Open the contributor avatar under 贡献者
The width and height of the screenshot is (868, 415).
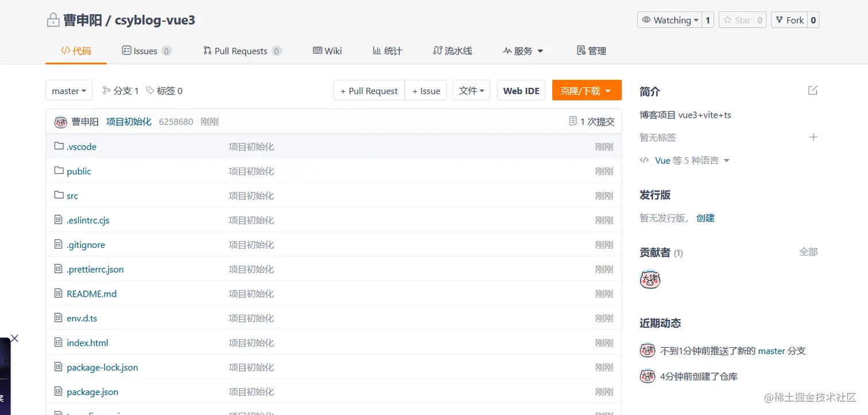click(x=650, y=280)
